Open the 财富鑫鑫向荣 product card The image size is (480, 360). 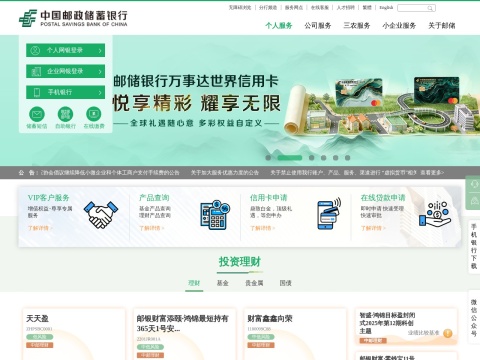point(295,334)
